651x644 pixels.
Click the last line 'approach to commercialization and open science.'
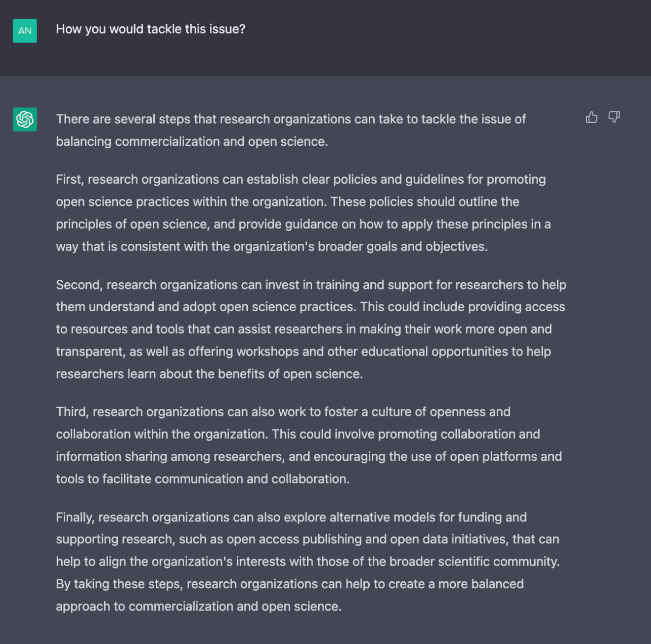click(199, 607)
